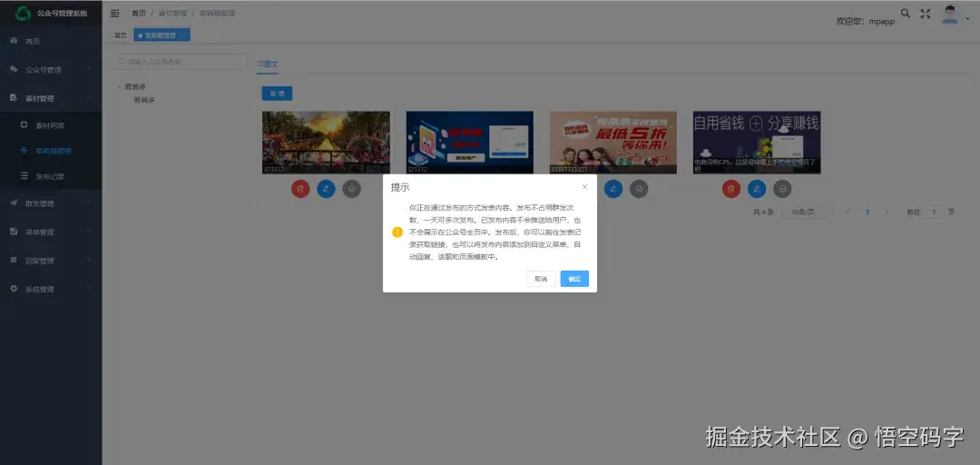The width and height of the screenshot is (980, 465).
Task: Click 首页 in the breadcrumb
Action: (x=139, y=13)
